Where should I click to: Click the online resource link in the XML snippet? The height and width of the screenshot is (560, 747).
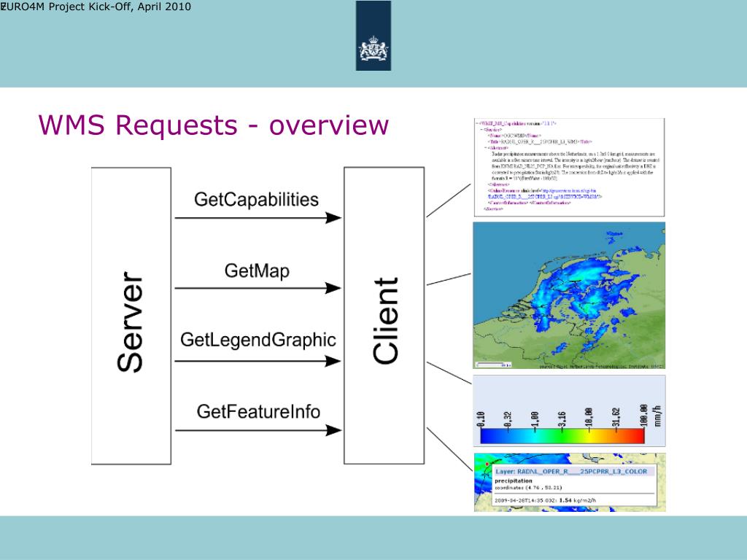(544, 193)
